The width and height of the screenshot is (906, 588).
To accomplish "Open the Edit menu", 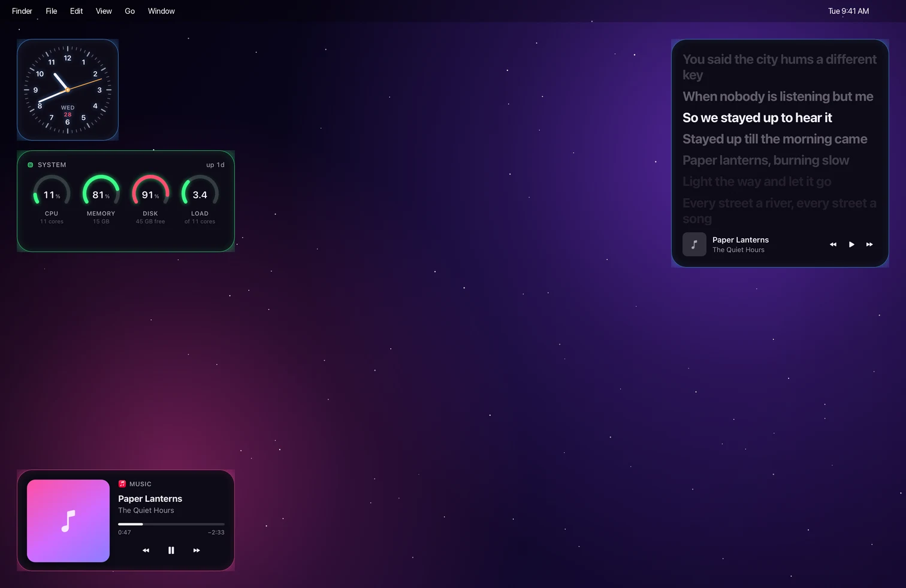I will click(x=76, y=11).
